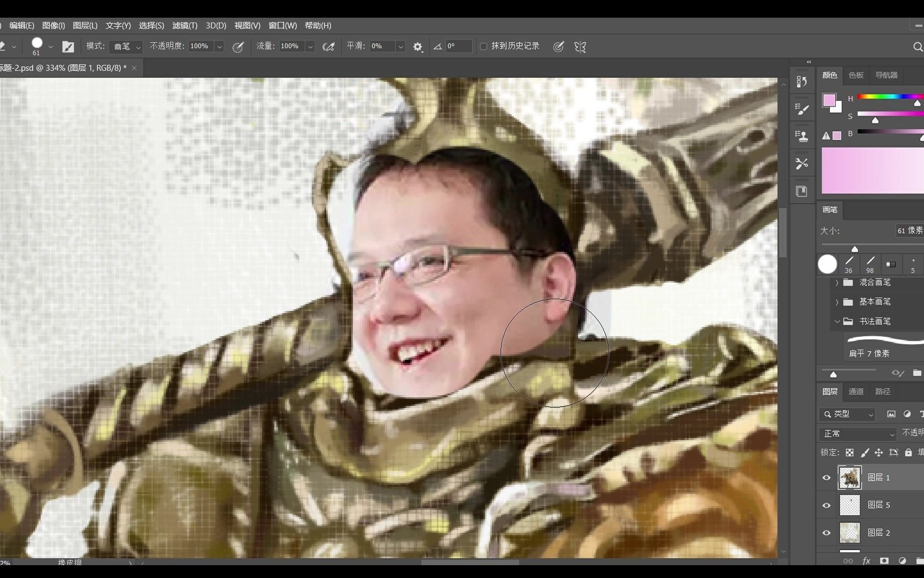The width and height of the screenshot is (924, 578).
Task: Collapse the panels double-arrow icon
Action: pos(808,62)
